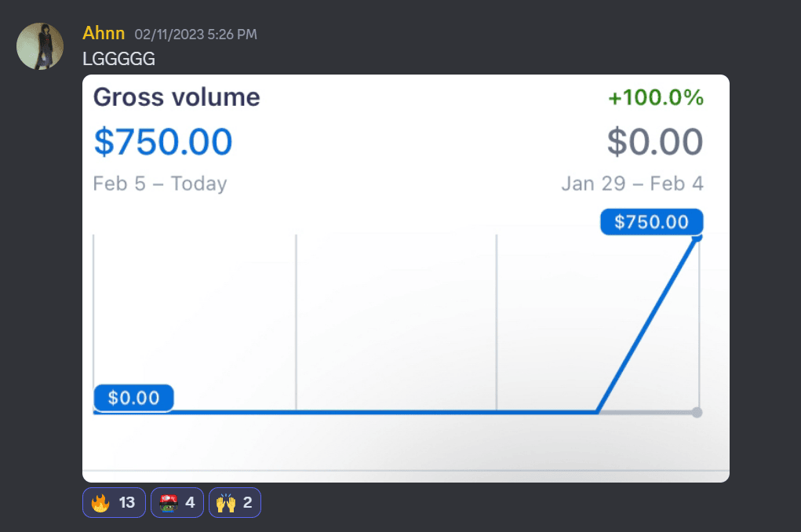The image size is (801, 532).
Task: Click the username Ahnn
Action: pos(103,34)
